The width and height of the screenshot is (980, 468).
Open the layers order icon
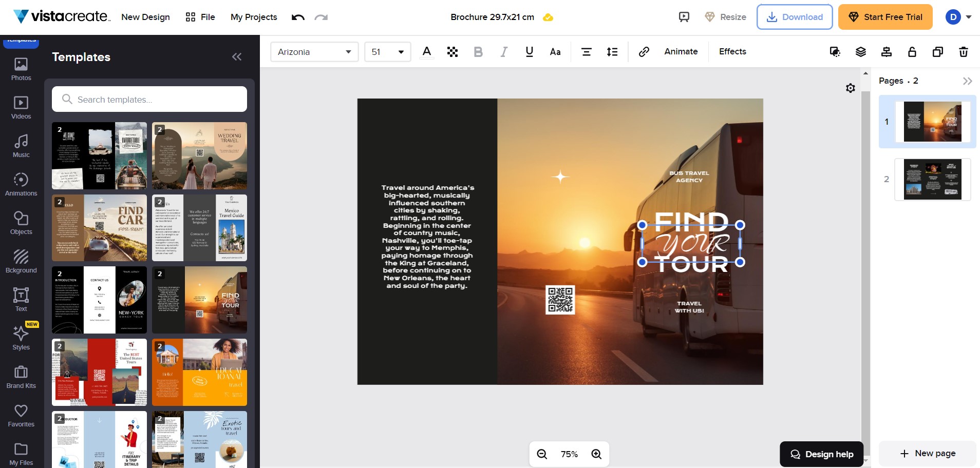(861, 52)
